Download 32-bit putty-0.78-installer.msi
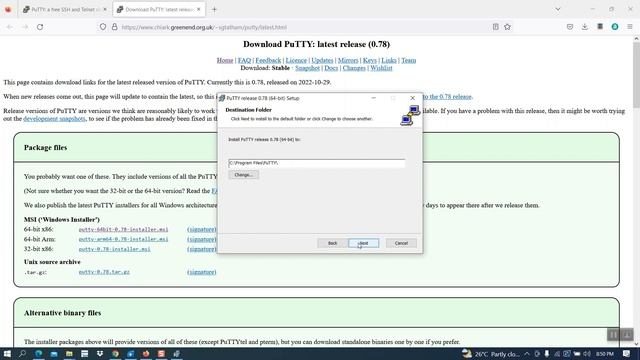This screenshot has width=640, height=360. pyautogui.click(x=115, y=249)
